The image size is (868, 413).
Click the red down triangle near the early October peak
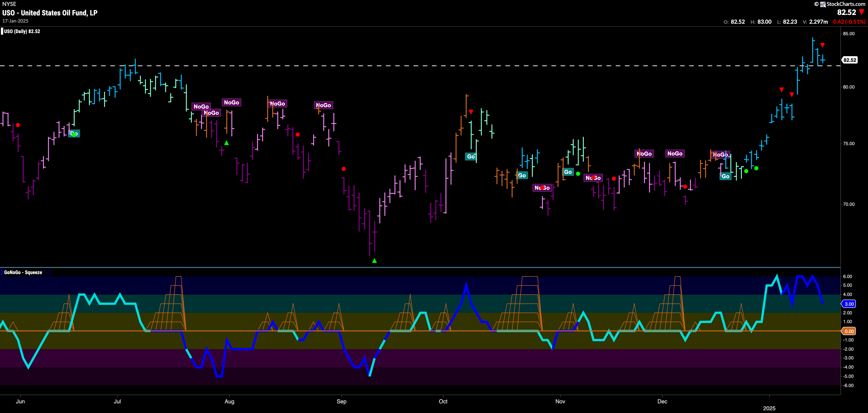[x=471, y=112]
